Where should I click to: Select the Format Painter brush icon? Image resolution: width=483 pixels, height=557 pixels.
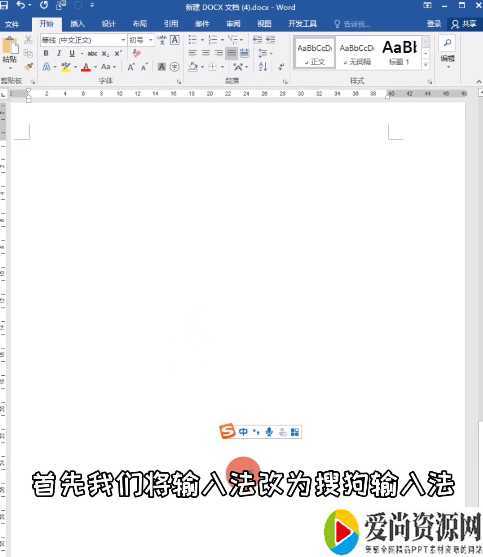[28, 66]
